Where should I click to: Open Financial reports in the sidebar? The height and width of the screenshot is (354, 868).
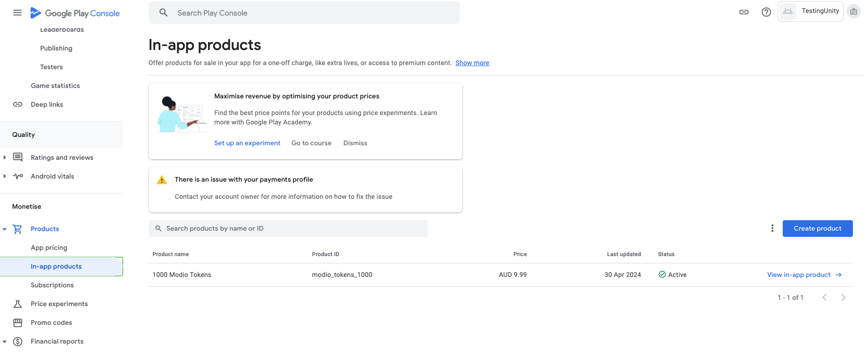(57, 341)
